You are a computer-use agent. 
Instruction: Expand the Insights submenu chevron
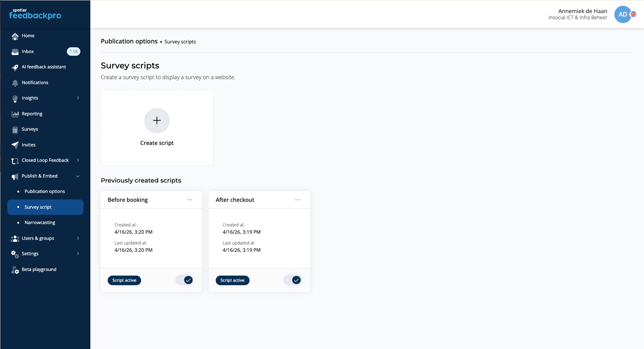(78, 98)
